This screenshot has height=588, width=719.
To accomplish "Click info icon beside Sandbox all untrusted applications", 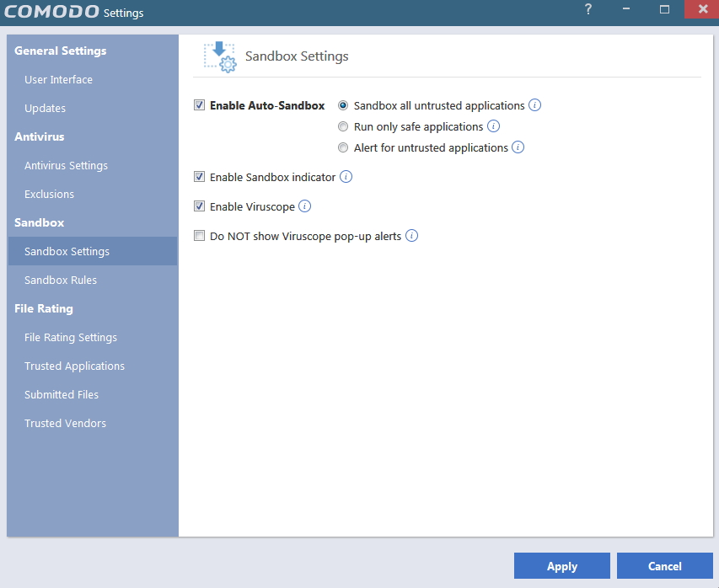I will coord(534,105).
